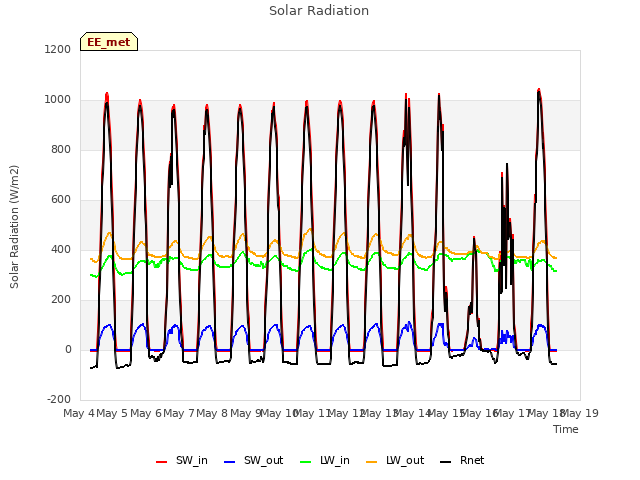This screenshot has height=480, width=640.
Task: Click the 1000 y-axis tick label
Action: (58, 100)
